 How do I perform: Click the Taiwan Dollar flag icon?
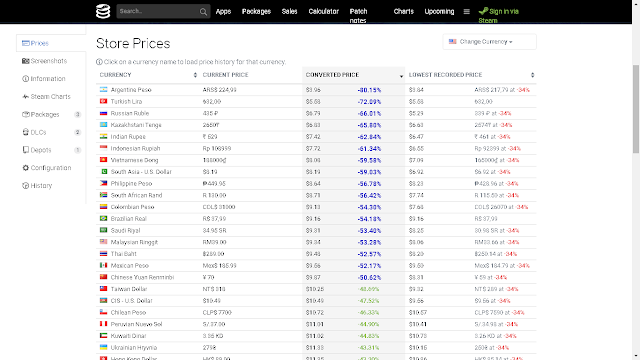104,289
